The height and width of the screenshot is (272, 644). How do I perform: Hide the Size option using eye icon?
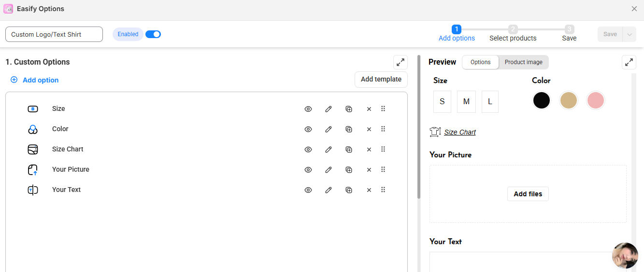click(308, 109)
